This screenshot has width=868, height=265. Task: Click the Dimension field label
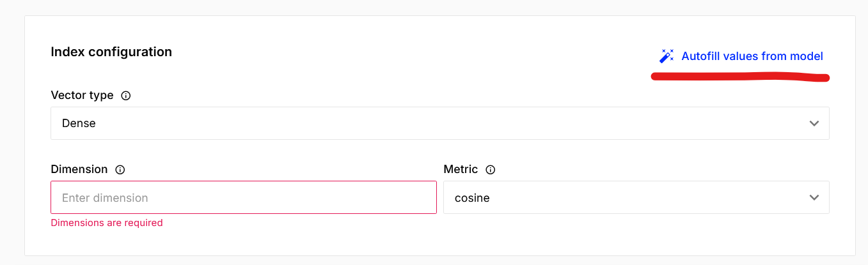click(x=79, y=169)
